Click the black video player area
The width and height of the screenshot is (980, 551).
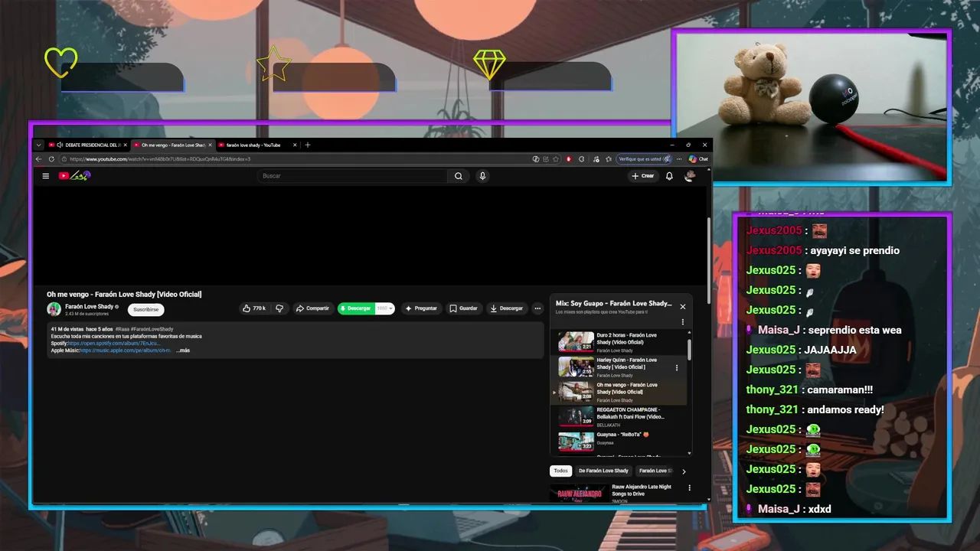pos(370,236)
